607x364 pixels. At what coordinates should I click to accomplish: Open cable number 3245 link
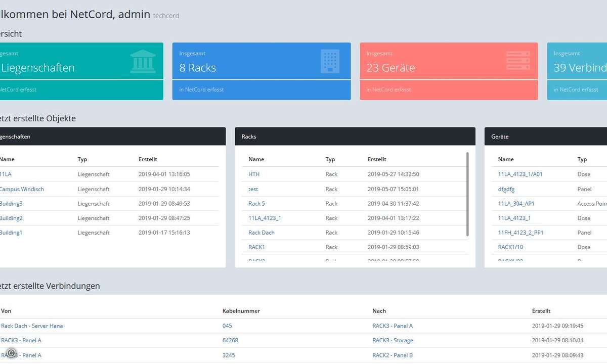coord(229,355)
